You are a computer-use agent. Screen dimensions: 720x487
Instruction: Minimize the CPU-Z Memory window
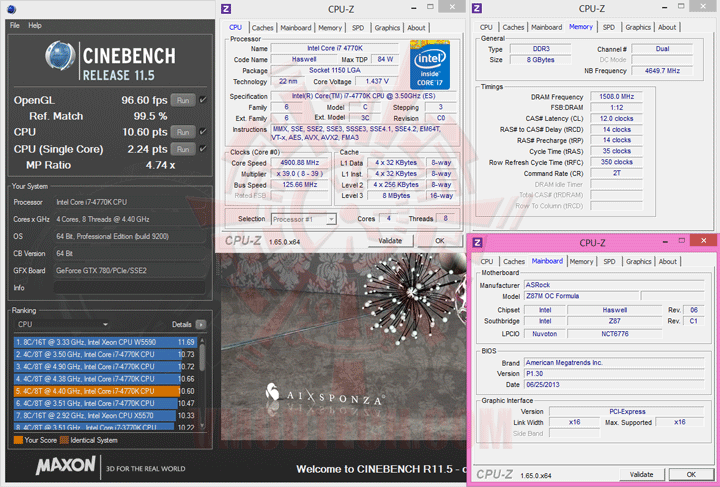tap(664, 7)
